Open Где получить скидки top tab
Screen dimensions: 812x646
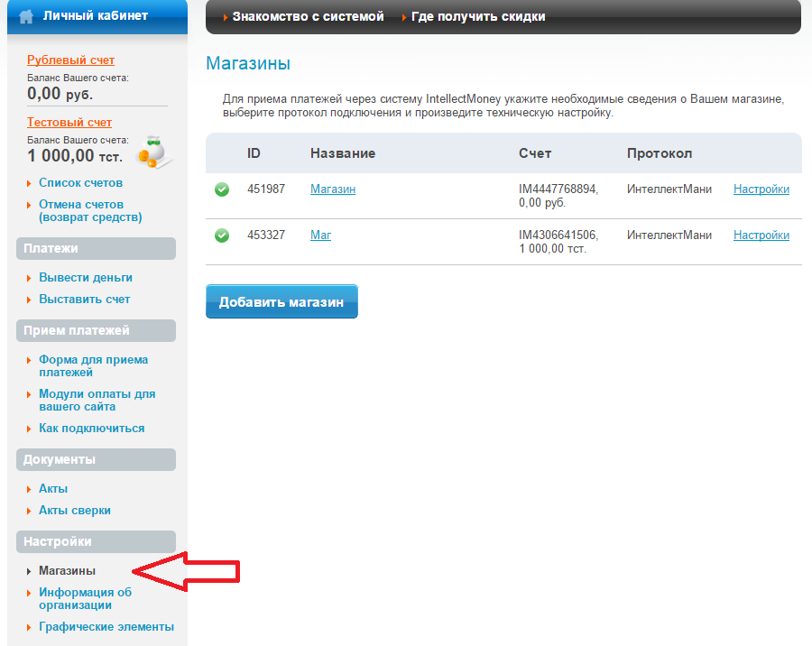(x=477, y=17)
